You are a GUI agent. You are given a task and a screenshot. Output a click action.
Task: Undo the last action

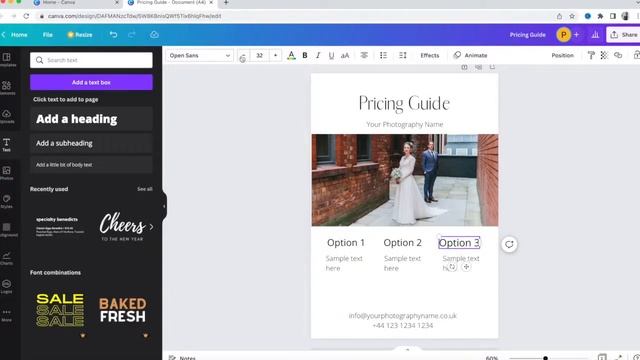[x=113, y=35]
